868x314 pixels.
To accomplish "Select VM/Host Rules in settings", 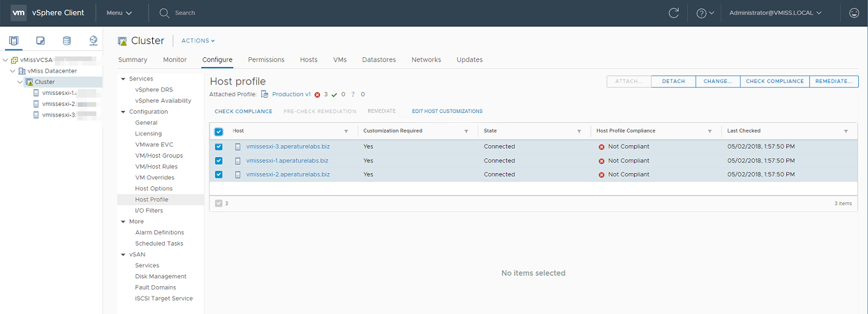I will coord(156,167).
